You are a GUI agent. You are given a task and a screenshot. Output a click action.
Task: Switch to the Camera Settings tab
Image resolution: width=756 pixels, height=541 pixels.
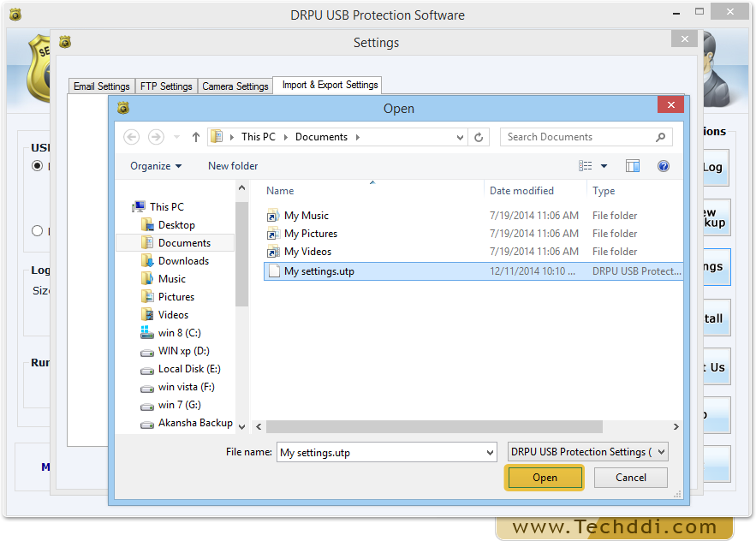coord(235,86)
